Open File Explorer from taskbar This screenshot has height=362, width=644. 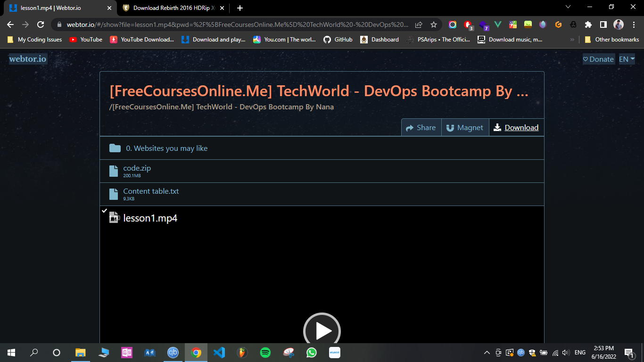coord(81,352)
